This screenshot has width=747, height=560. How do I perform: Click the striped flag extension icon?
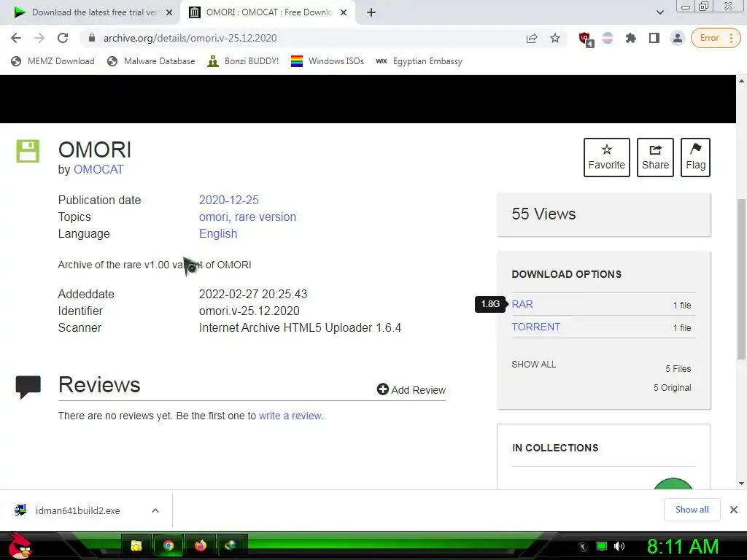(608, 38)
